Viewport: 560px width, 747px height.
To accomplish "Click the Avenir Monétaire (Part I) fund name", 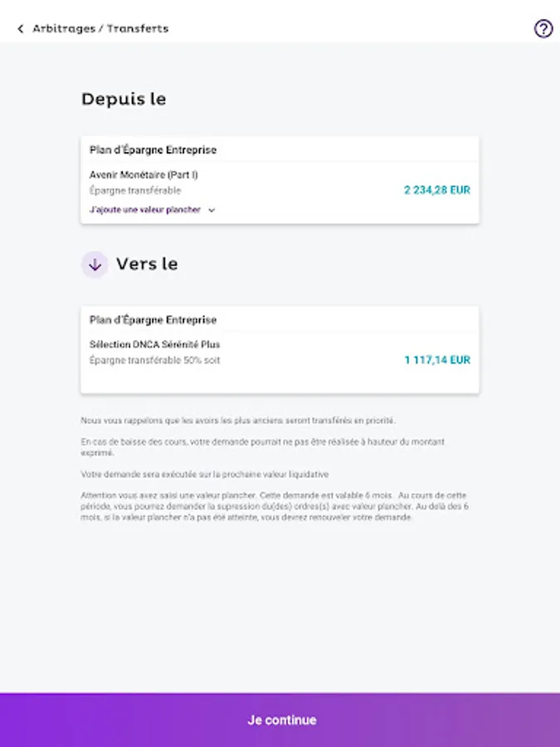I will tap(144, 175).
